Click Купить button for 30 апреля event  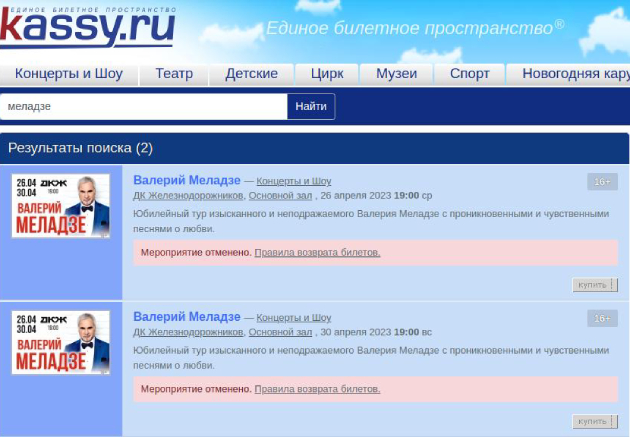tap(595, 421)
